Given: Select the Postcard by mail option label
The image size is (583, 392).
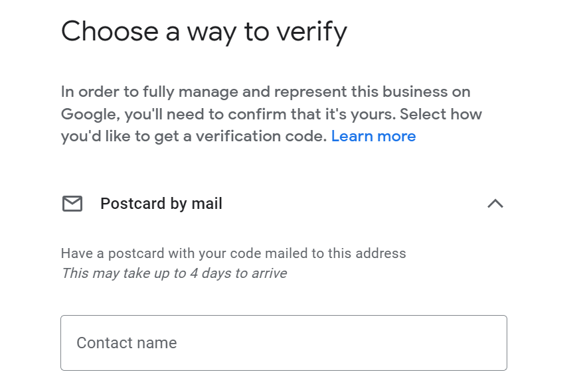Looking at the screenshot, I should (161, 204).
